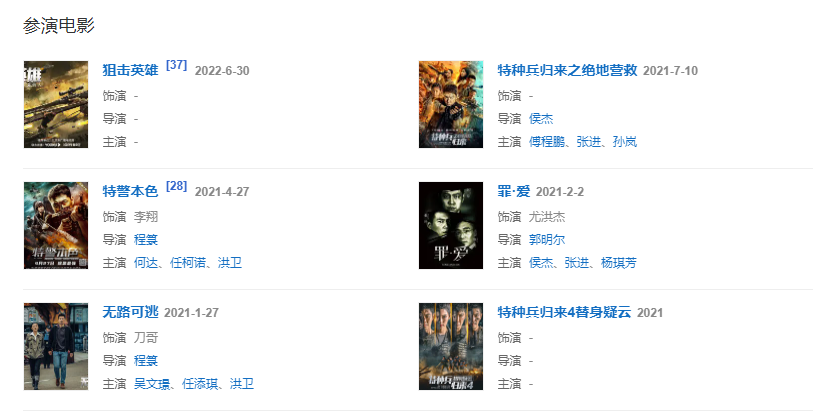Viewport: 819px width, 411px height.
Task: Open reference [28] next to 特警本色
Action: tap(177, 186)
